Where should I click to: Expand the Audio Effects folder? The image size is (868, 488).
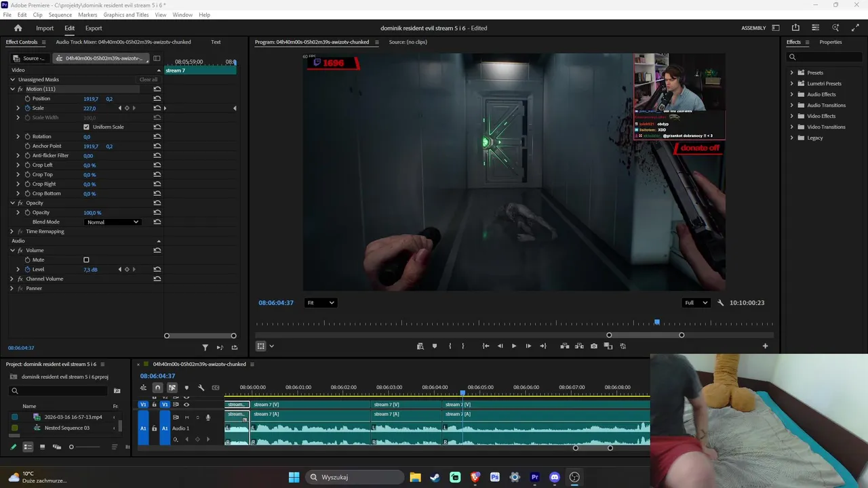[x=791, y=94]
